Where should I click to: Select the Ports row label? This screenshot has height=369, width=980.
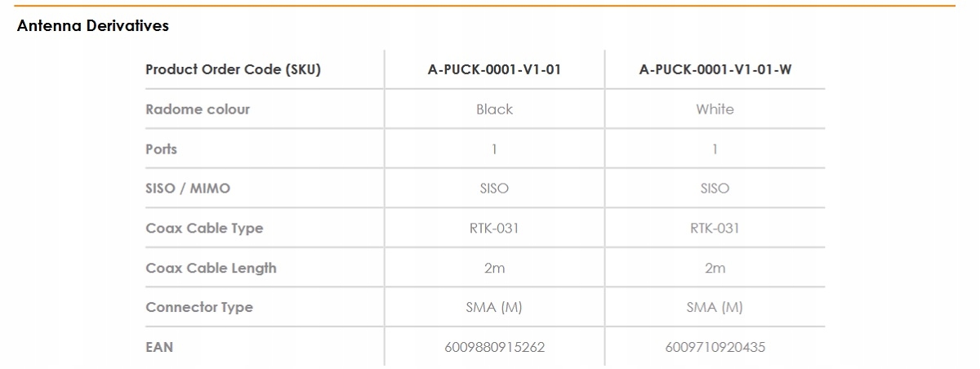[x=161, y=149]
